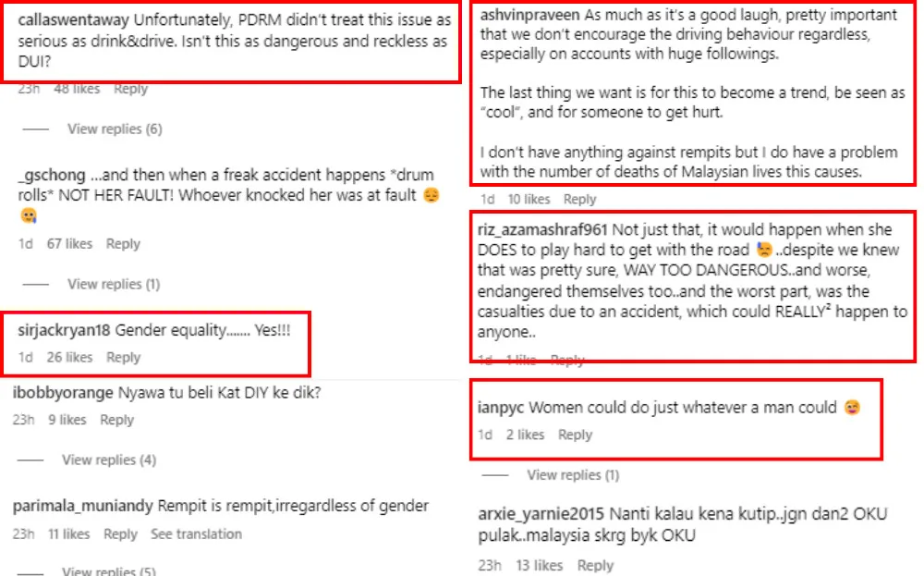This screenshot has width=924, height=576.
Task: Reply to ibobbyorange's comment
Action: click(117, 420)
